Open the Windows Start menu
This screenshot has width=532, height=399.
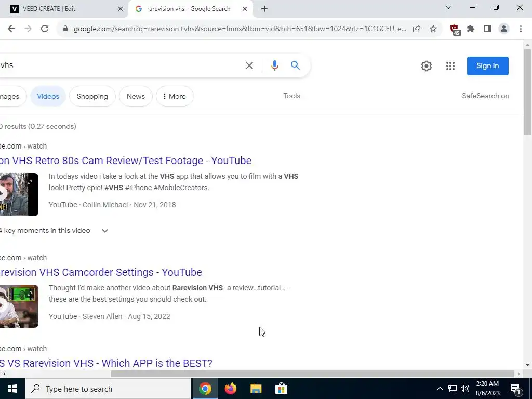point(12,389)
